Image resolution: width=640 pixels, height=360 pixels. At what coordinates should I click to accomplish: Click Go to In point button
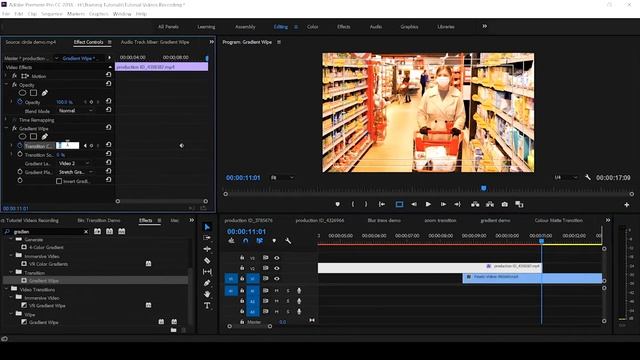coord(382,204)
